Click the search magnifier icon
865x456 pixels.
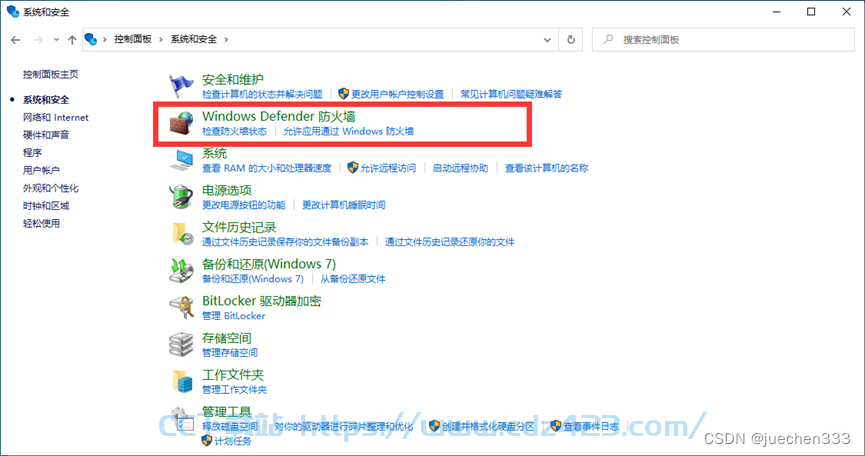tap(608, 40)
